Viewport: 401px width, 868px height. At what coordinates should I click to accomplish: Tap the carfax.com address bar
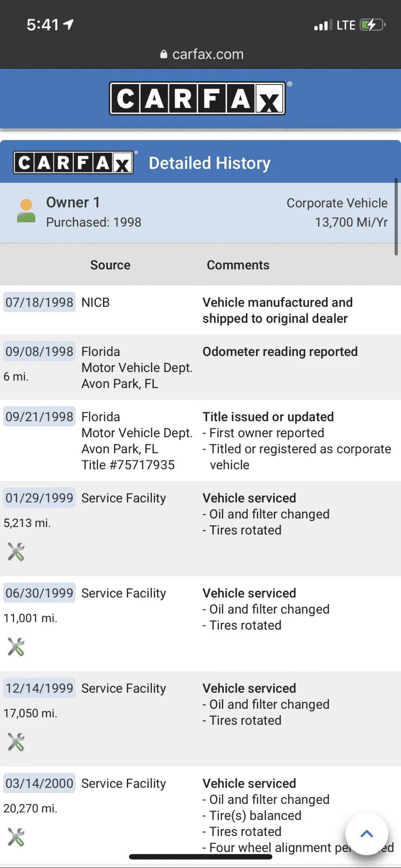pos(201,54)
